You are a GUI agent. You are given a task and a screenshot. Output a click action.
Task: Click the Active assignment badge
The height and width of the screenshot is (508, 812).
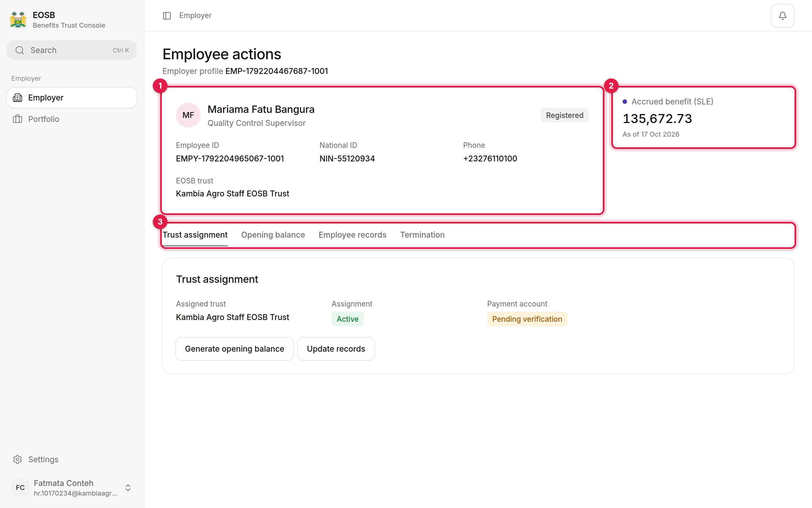click(x=347, y=319)
